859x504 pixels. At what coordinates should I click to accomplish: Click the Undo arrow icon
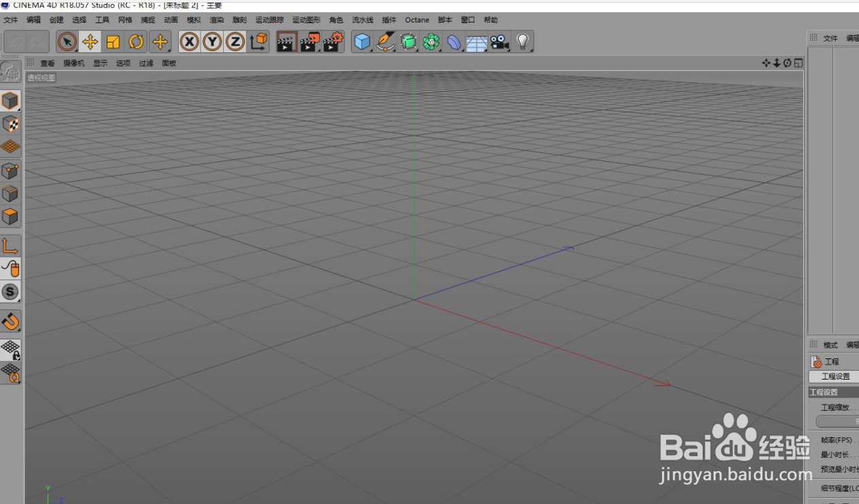[x=15, y=42]
